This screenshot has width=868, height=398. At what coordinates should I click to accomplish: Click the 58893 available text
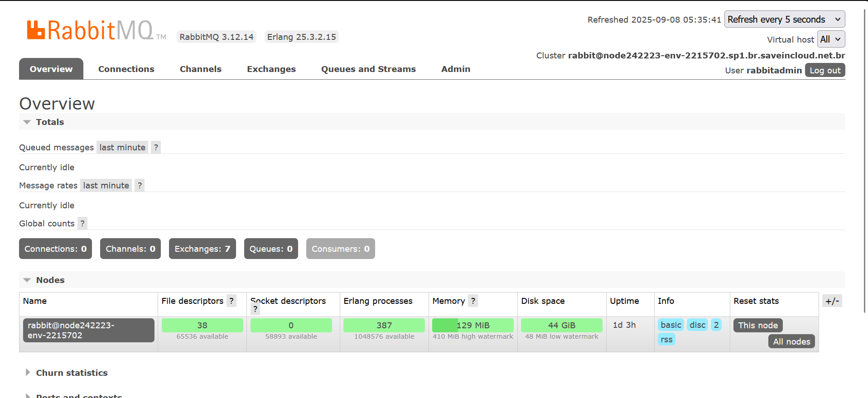coord(291,336)
